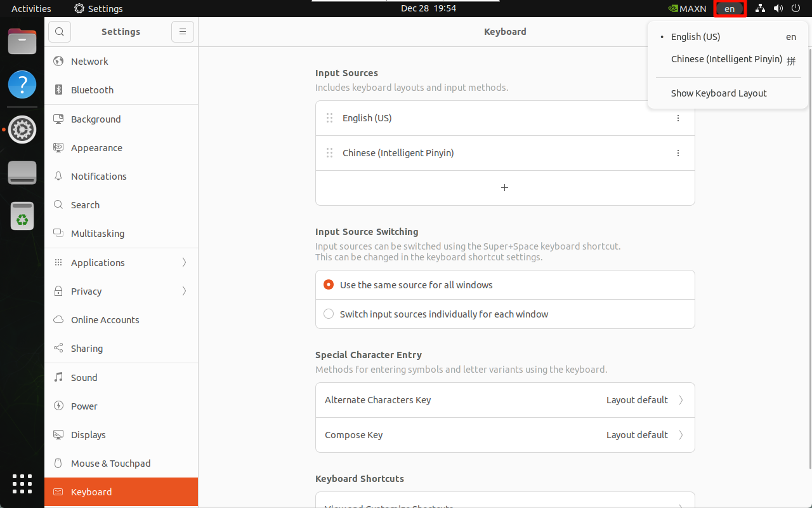Screen dimensions: 812x508
Task: Click the Privacy lock icon
Action: coord(58,291)
